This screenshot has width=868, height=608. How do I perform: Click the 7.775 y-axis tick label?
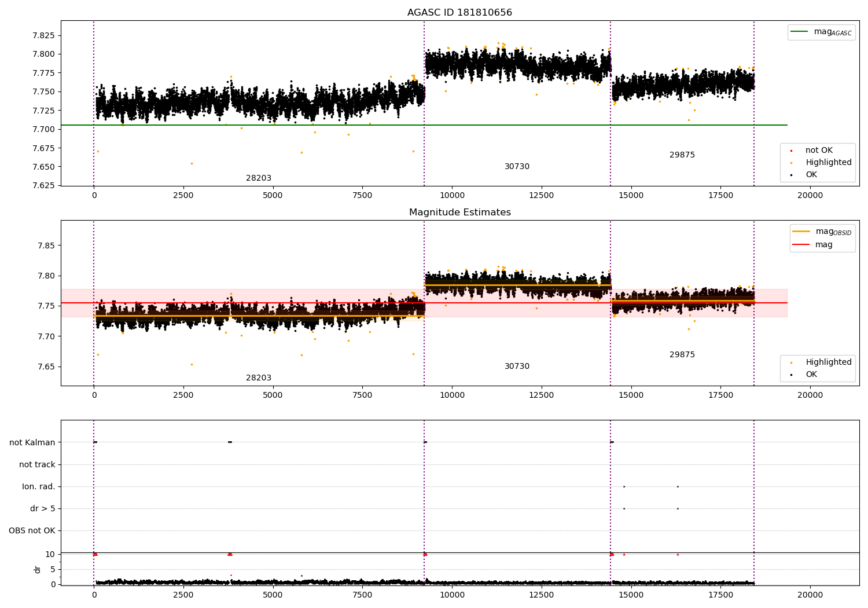pyautogui.click(x=43, y=73)
